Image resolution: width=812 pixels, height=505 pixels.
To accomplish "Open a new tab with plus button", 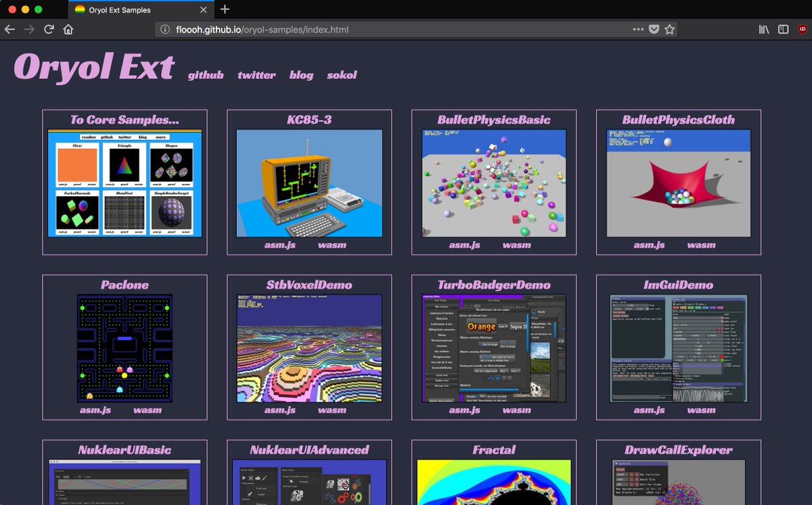I will (x=225, y=9).
